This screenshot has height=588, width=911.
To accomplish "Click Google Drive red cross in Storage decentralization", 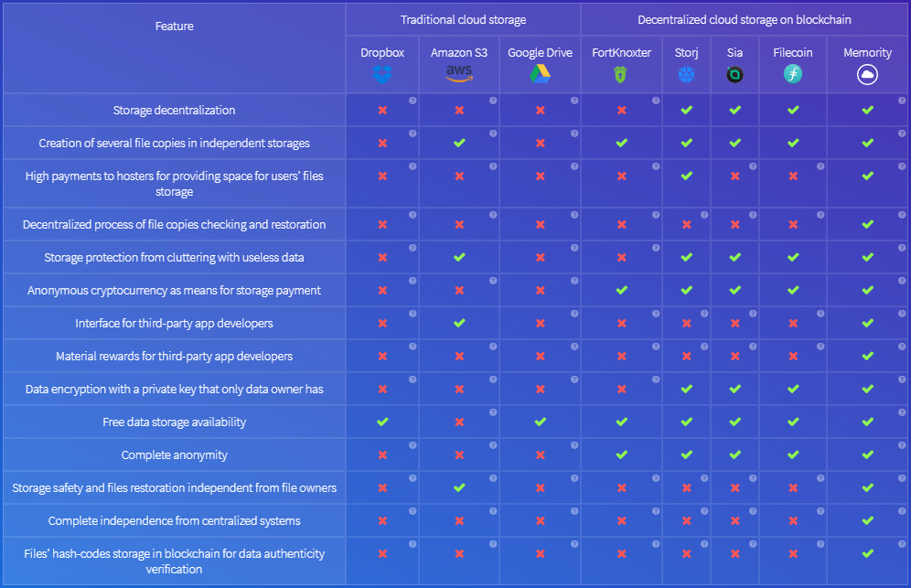I will (x=540, y=110).
